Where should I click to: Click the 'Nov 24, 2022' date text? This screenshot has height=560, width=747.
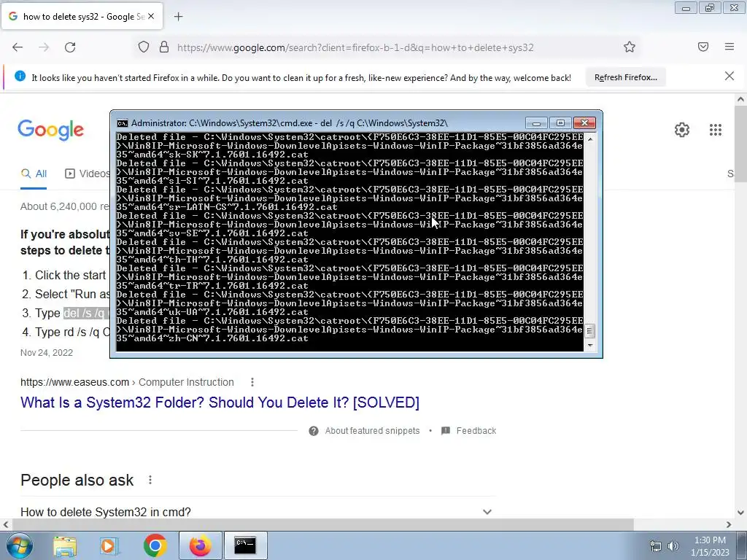[x=47, y=353]
